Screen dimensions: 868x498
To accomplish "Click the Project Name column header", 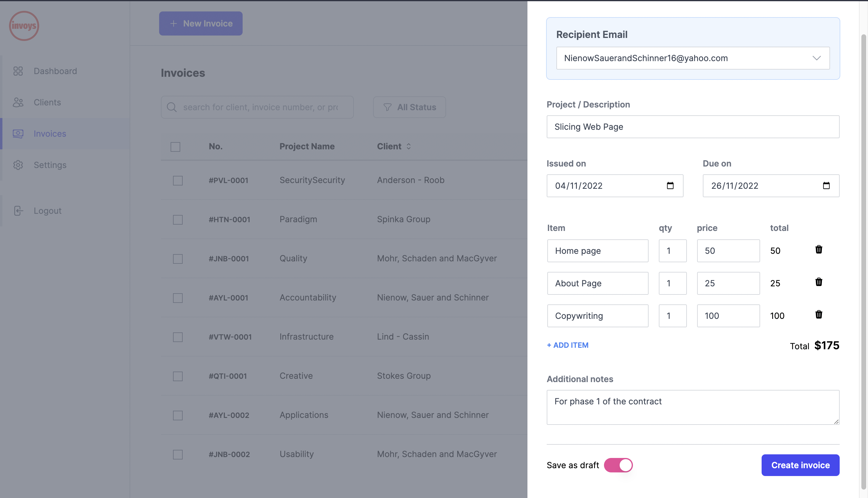I will click(x=307, y=146).
